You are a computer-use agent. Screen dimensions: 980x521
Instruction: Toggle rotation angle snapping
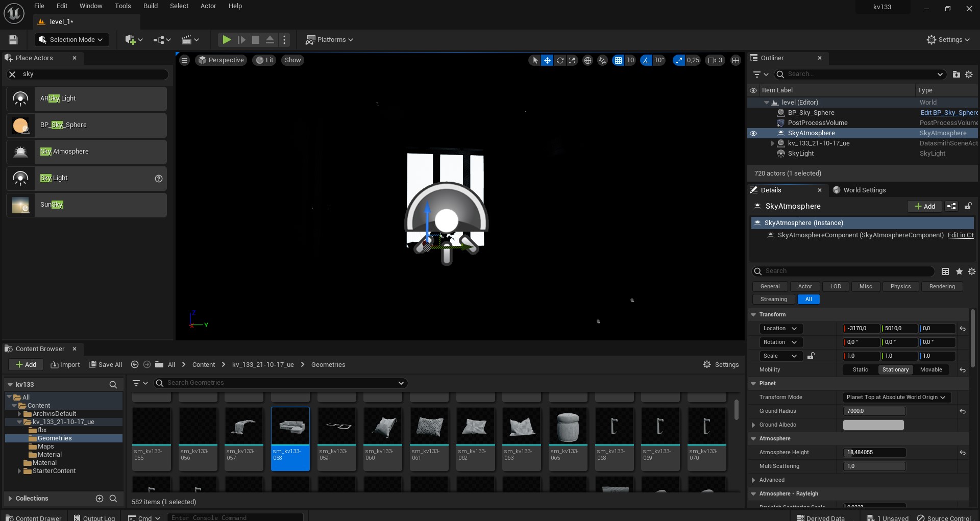pos(646,60)
